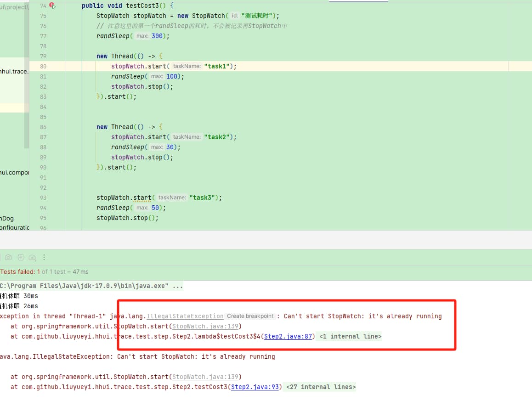The width and height of the screenshot is (532, 401).
Task: Open the Step2.java:87 stack trace link
Action: click(289, 336)
